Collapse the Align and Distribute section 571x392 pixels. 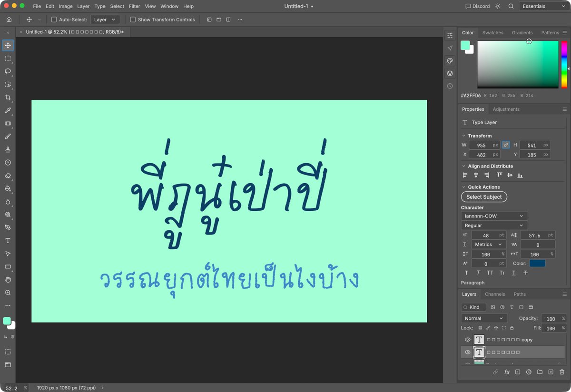[x=464, y=166]
